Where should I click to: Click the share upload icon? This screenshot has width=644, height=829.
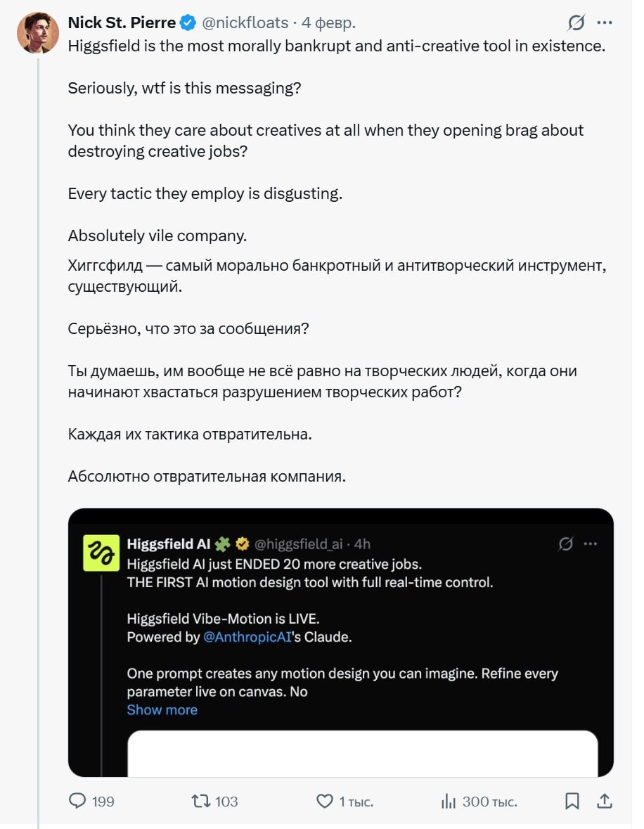[604, 801]
